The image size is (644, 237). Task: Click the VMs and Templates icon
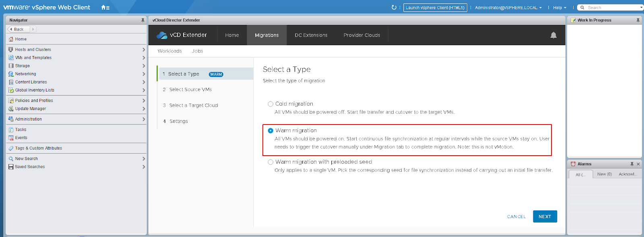11,58
